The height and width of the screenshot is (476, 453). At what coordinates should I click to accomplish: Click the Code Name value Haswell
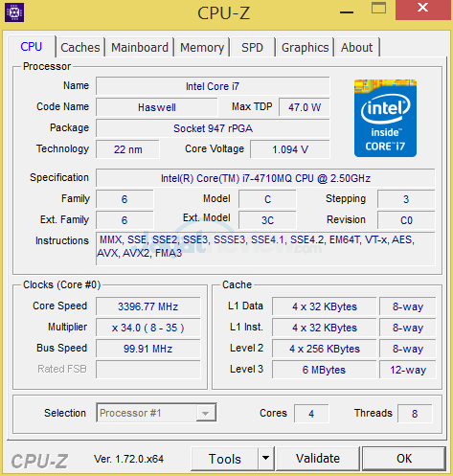click(157, 107)
